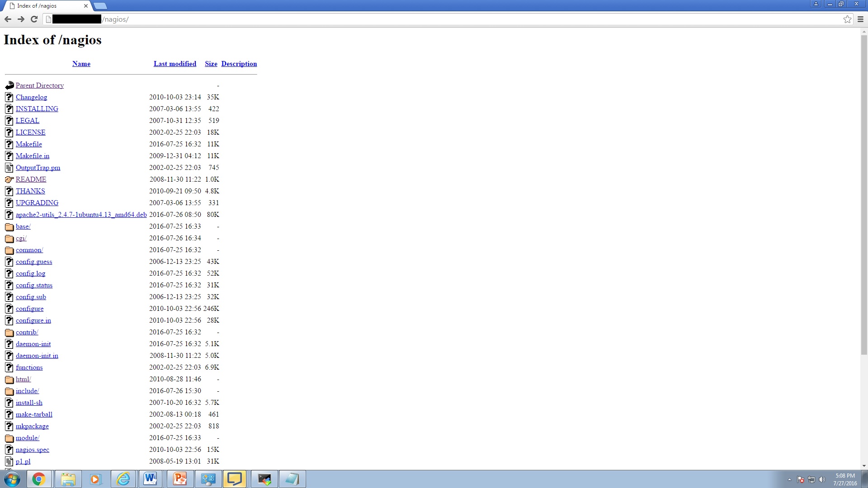Open Internet Explorer from the taskbar
The width and height of the screenshot is (868, 488).
pyautogui.click(x=123, y=479)
